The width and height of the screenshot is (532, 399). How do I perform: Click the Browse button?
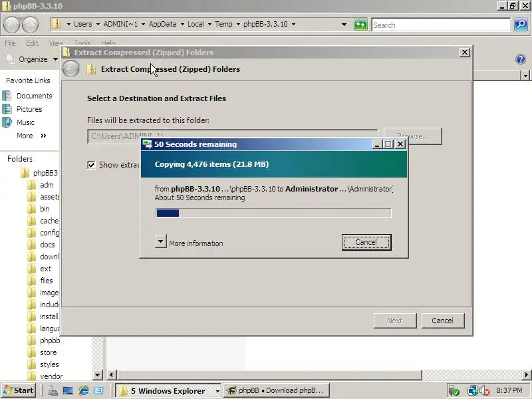413,136
